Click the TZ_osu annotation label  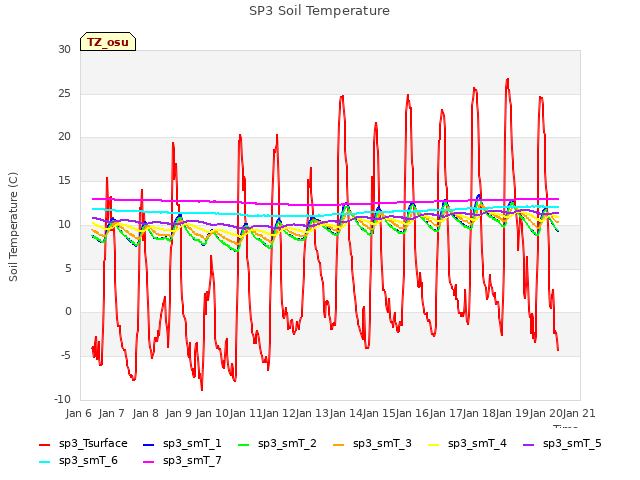coord(108,42)
